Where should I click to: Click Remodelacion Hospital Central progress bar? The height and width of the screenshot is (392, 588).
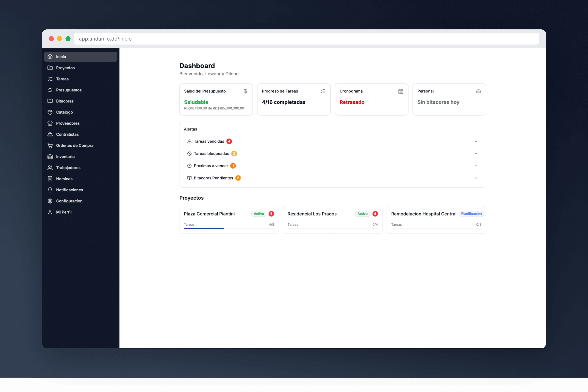pyautogui.click(x=436, y=228)
